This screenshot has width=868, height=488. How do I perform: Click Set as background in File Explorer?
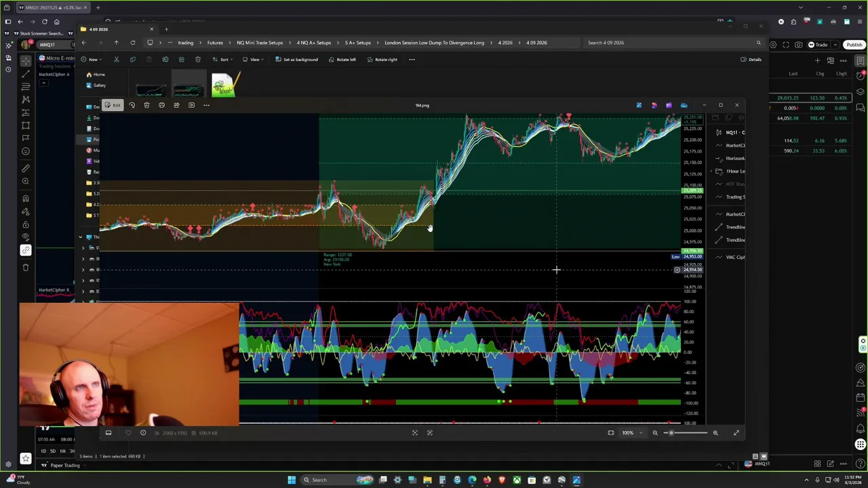coord(296,60)
